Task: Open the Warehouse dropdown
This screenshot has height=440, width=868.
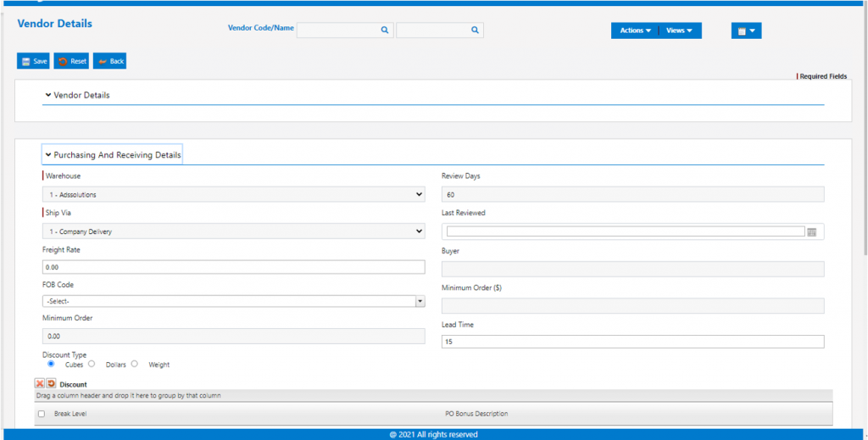Action: 234,194
